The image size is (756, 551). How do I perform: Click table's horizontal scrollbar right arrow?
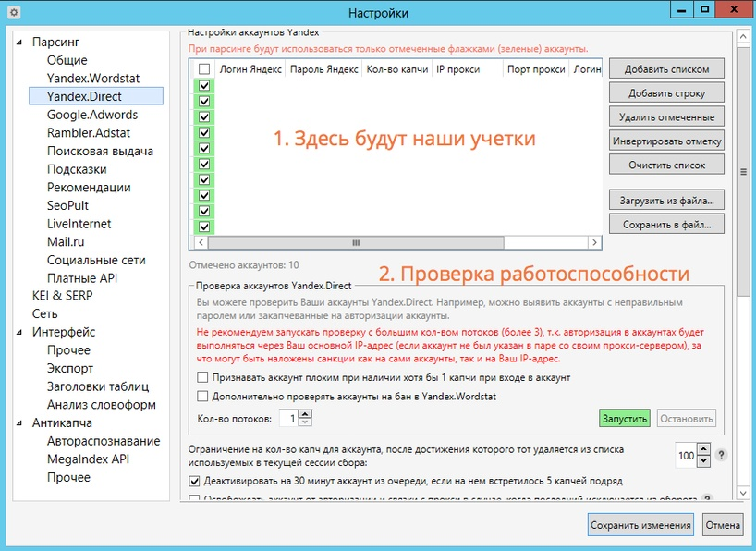click(594, 243)
